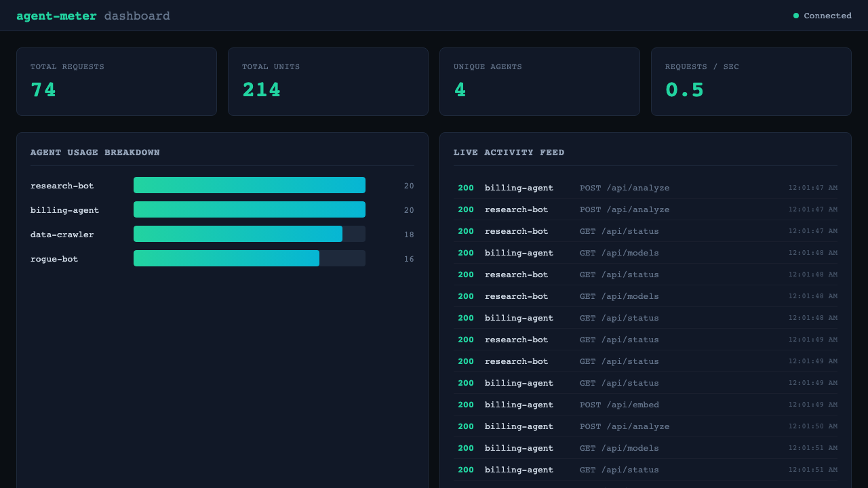Select the research-bot agent label
This screenshot has height=488, width=868.
[60, 185]
